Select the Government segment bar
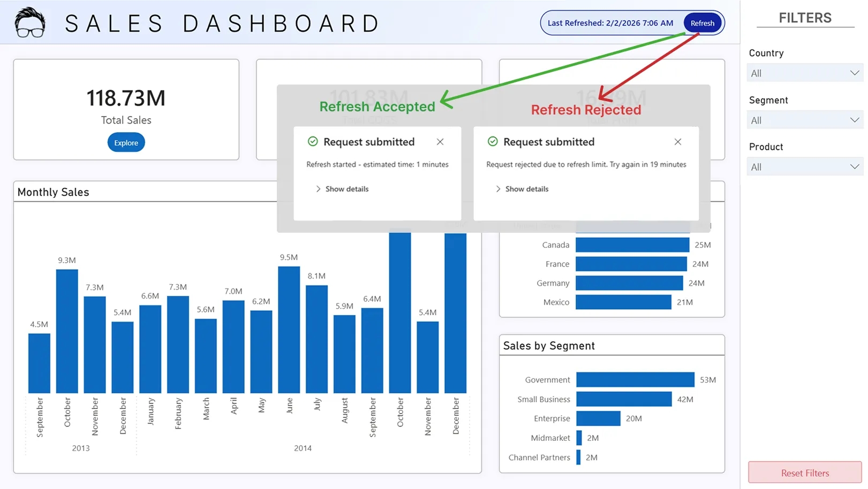 [x=635, y=380]
